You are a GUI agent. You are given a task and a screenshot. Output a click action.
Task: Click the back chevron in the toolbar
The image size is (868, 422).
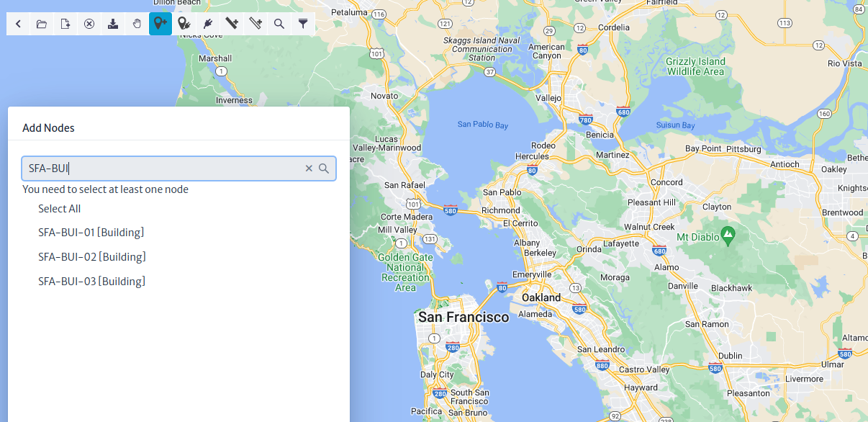coord(18,24)
